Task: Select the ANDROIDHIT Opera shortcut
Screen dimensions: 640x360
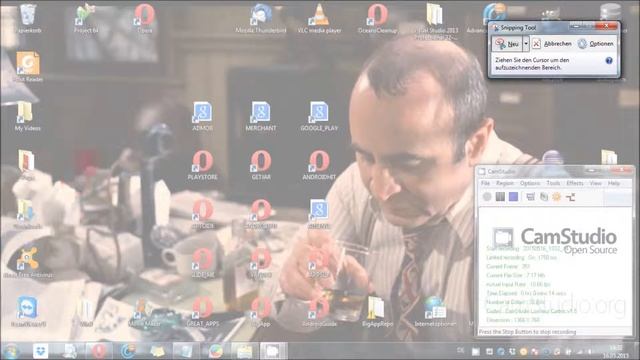Action: pyautogui.click(x=319, y=165)
